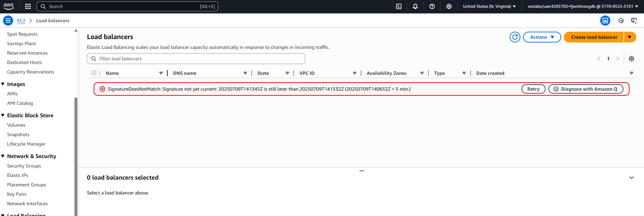
Task: Open Snapshots in sidebar
Action: coord(18,134)
